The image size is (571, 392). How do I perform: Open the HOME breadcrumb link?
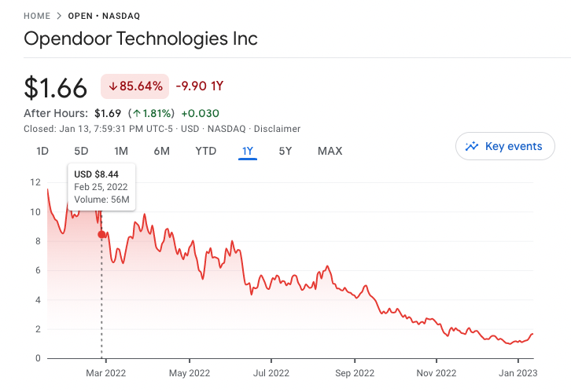click(37, 16)
